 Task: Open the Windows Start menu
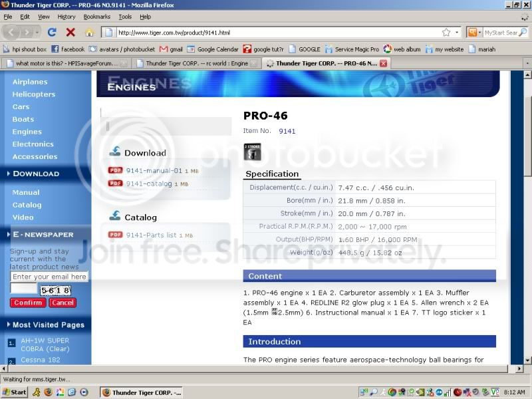click(x=14, y=392)
